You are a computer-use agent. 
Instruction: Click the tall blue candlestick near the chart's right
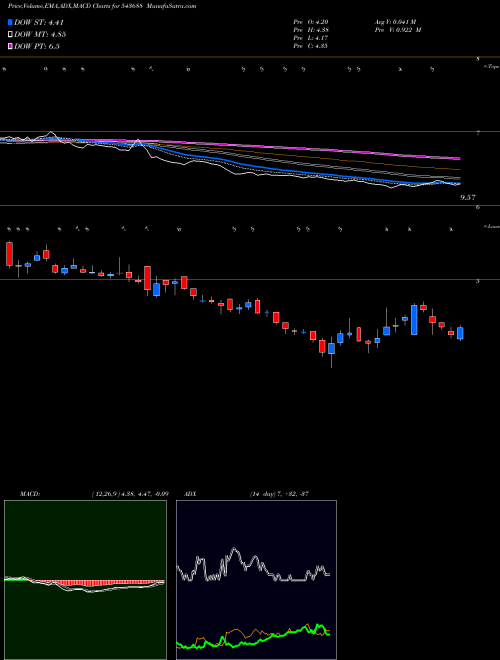click(414, 319)
